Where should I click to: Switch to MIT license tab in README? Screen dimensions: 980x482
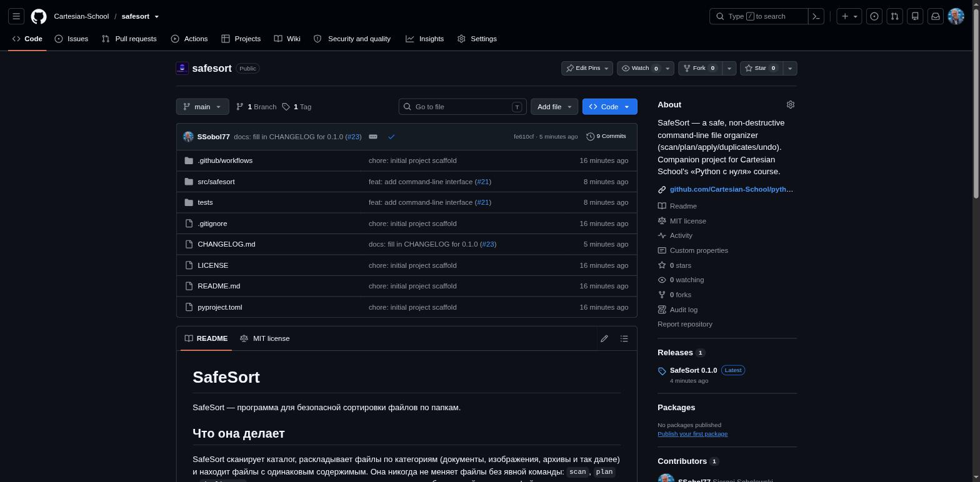[x=264, y=338]
